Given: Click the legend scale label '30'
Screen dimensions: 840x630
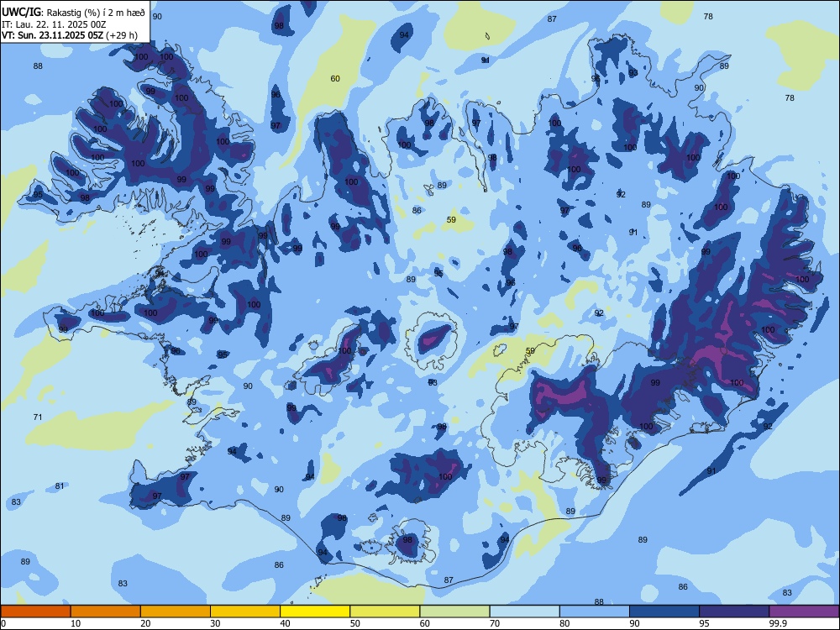Looking at the screenshot, I should [215, 623].
